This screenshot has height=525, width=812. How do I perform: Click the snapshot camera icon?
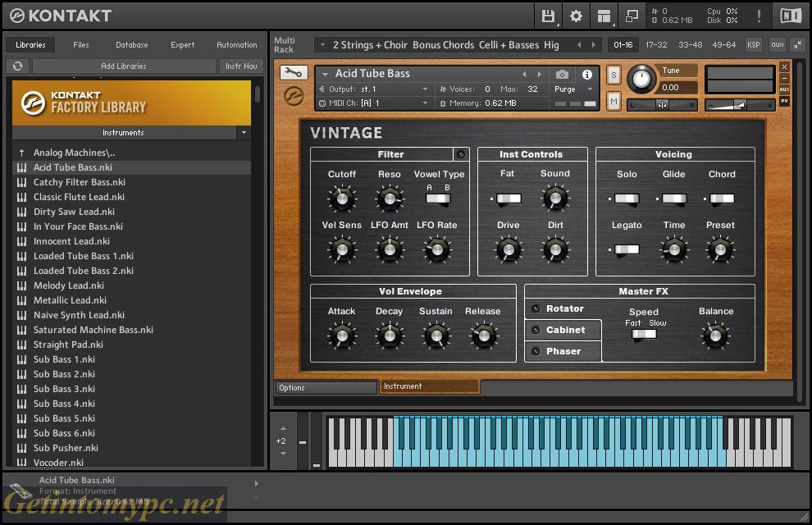tap(562, 75)
